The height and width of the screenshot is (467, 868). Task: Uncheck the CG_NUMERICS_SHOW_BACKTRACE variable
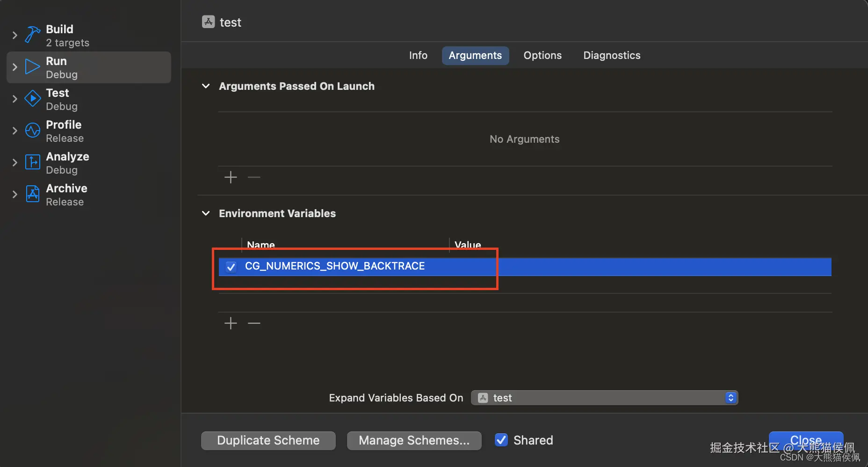pos(231,267)
